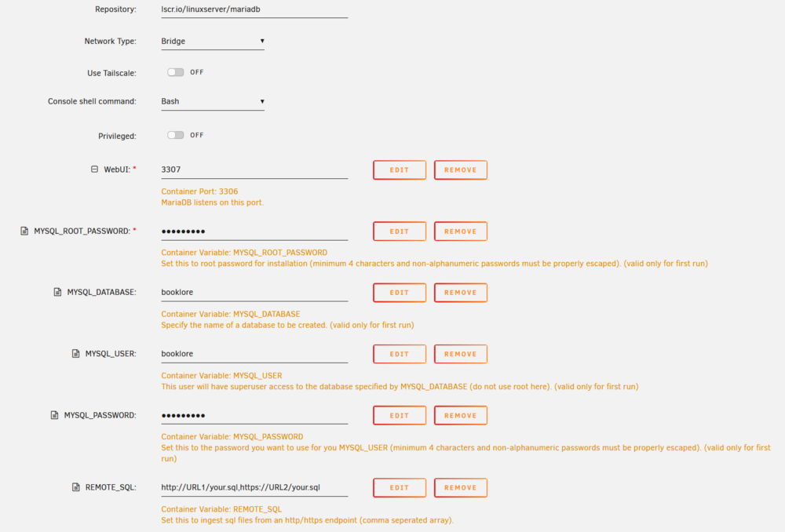Remove the MYSQL_DATABASE variable
This screenshot has width=785, height=532.
tap(461, 292)
